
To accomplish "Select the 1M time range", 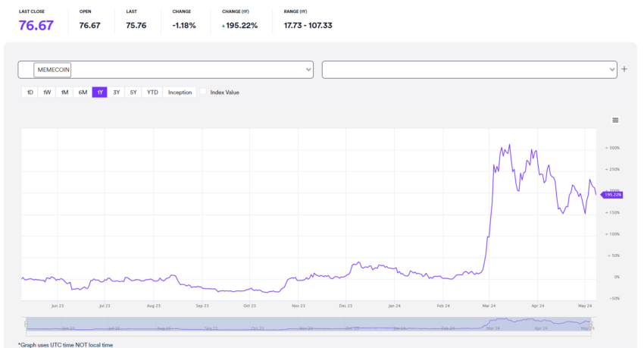I will 64,92.
